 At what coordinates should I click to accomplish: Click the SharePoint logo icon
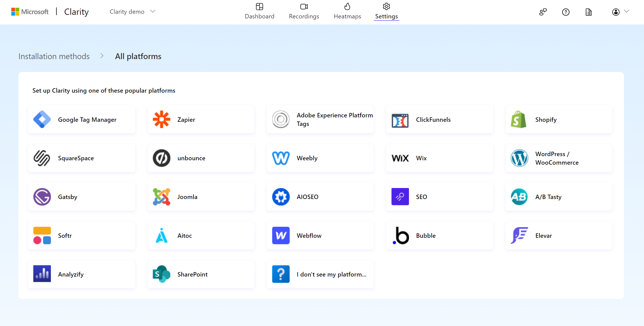coord(162,274)
